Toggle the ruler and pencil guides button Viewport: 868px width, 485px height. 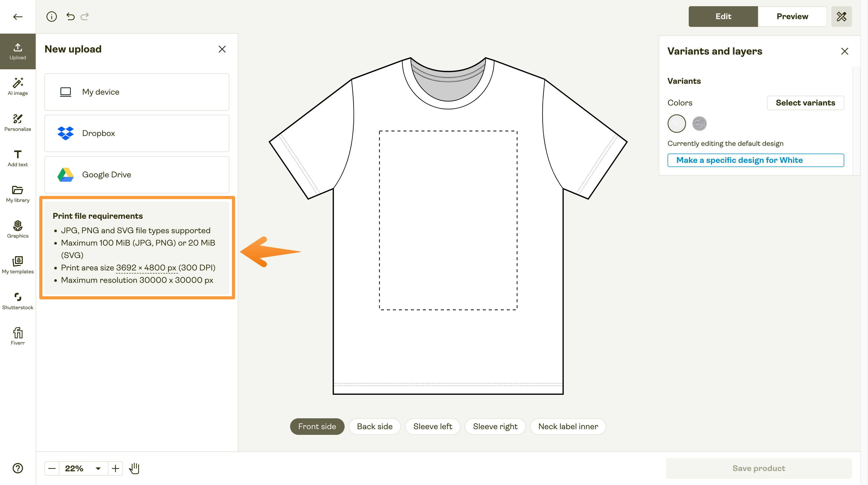pyautogui.click(x=841, y=16)
